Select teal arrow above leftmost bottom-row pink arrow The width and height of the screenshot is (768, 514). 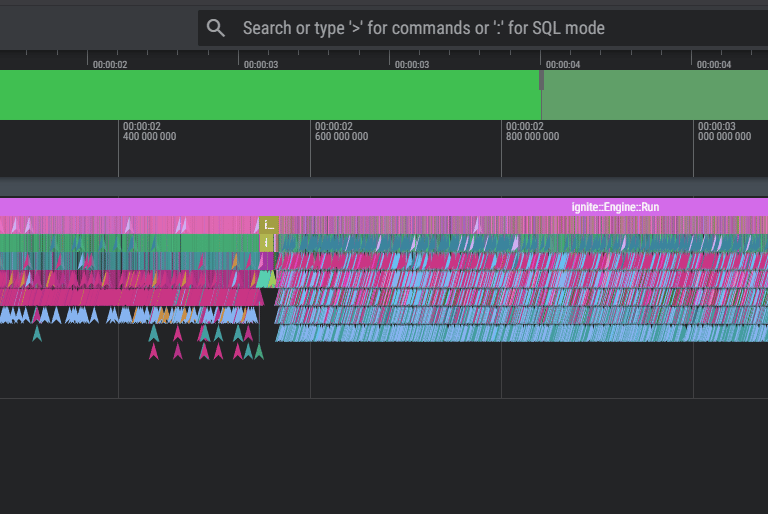click(154, 334)
